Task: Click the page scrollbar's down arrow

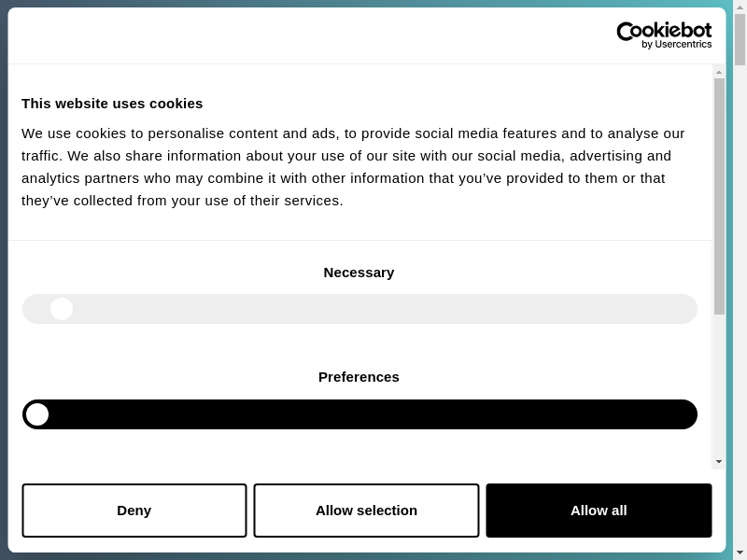Action: [x=740, y=553]
